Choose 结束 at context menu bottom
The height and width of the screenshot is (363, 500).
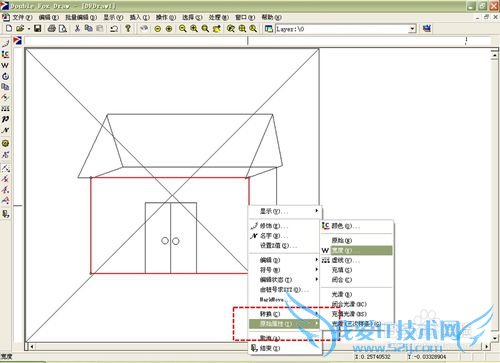pyautogui.click(x=285, y=348)
